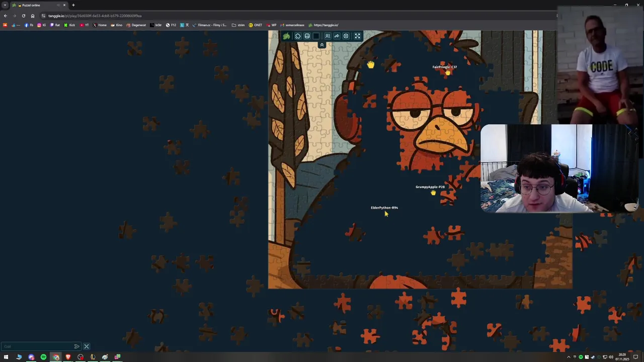This screenshot has width=644, height=362.
Task: Open the players list icon
Action: coord(328,36)
